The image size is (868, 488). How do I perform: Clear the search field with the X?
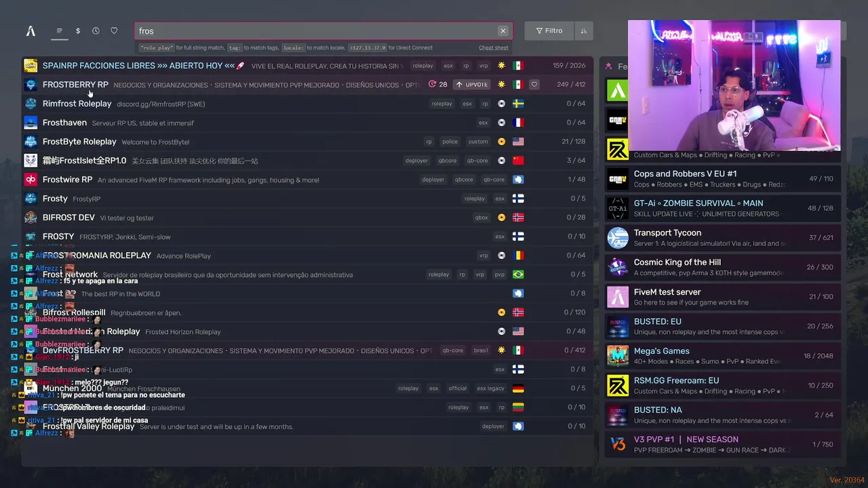click(x=503, y=30)
